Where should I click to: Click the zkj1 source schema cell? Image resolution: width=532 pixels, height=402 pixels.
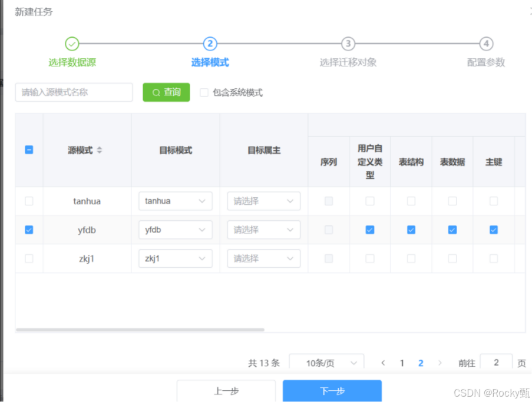point(87,258)
